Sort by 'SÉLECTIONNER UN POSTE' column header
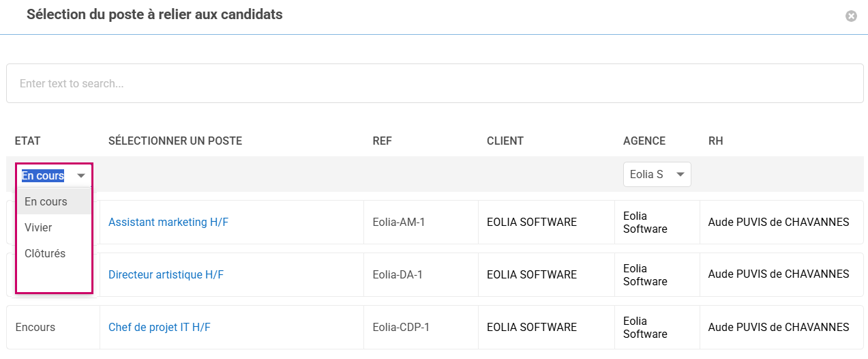 175,141
